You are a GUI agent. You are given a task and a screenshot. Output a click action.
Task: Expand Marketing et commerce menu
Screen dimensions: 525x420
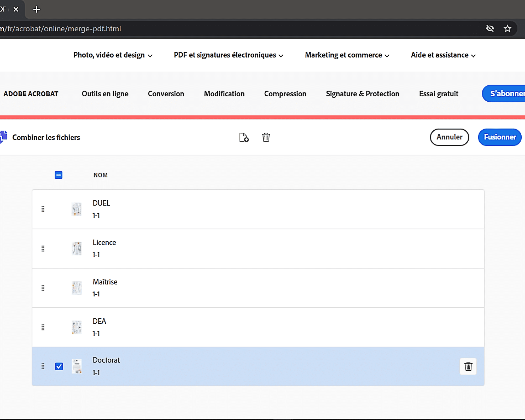pos(347,55)
